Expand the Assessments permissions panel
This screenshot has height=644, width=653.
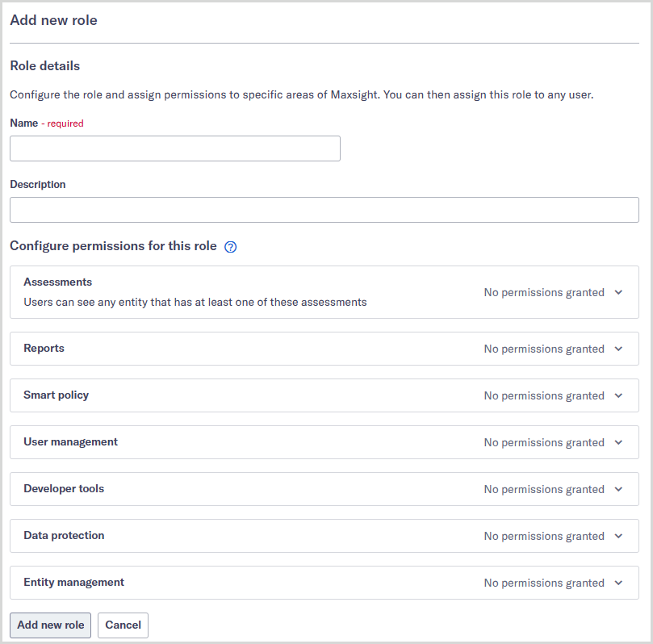tap(323, 292)
